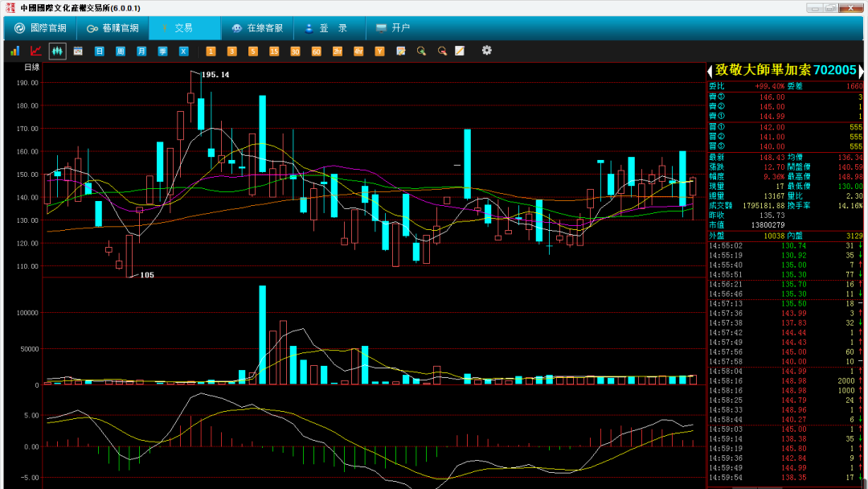Select trade row at 14:58:16 with 2000 volume
The image size is (868, 489).
[785, 381]
